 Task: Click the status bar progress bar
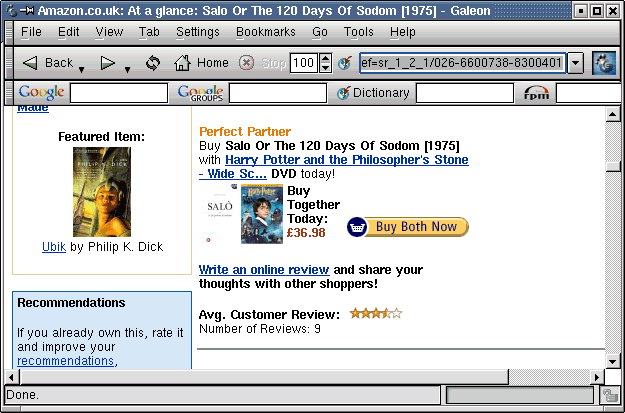[520, 395]
